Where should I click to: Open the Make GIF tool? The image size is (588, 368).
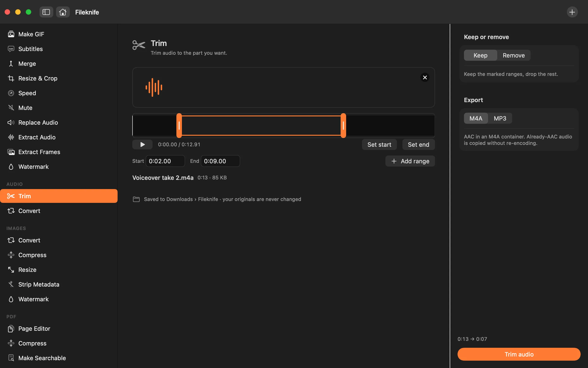(59, 34)
